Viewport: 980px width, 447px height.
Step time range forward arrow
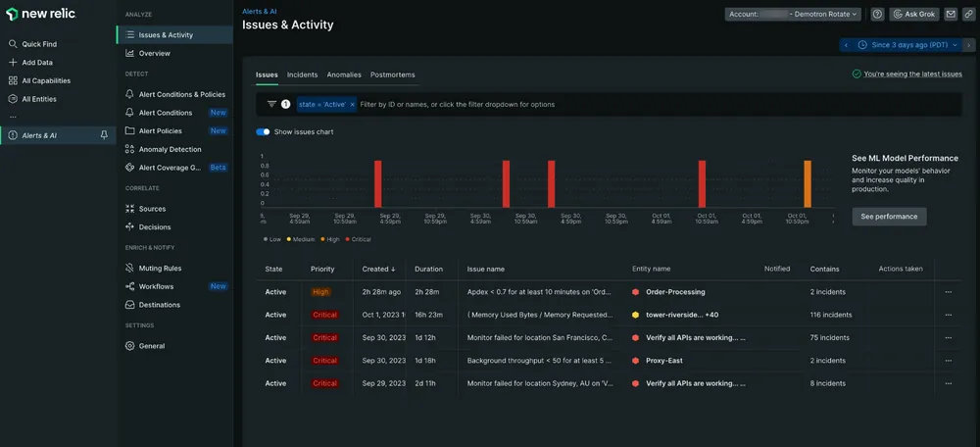point(969,45)
